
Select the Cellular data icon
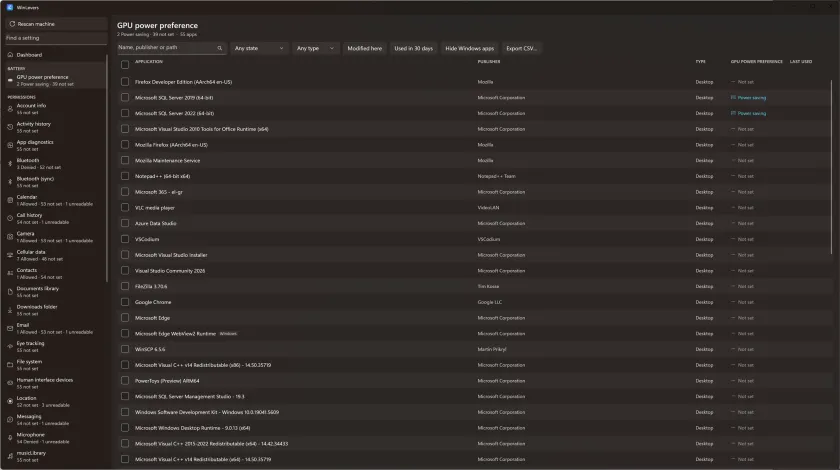[x=10, y=255]
